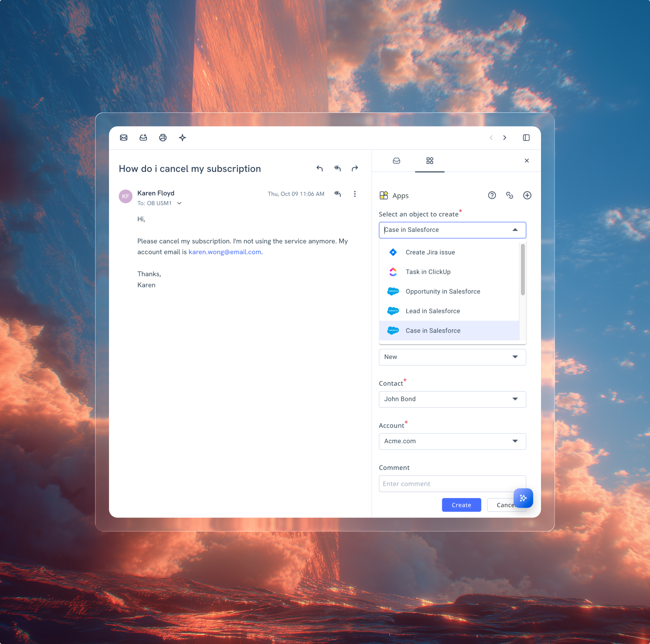Expand the To: OB USM1 recipients chevron
Screen dimensions: 650x644
pyautogui.click(x=179, y=203)
